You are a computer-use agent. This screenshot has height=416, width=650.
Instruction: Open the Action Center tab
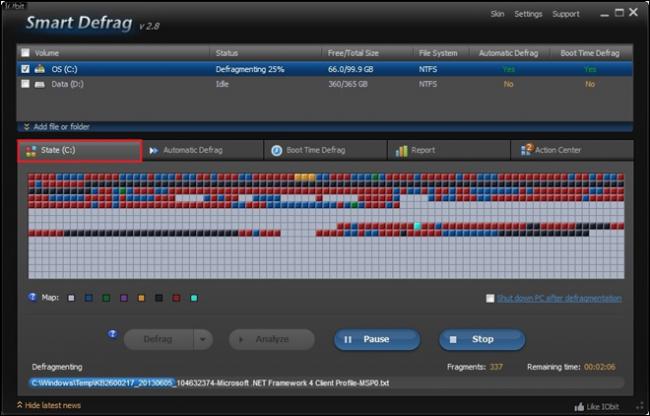(x=572, y=150)
